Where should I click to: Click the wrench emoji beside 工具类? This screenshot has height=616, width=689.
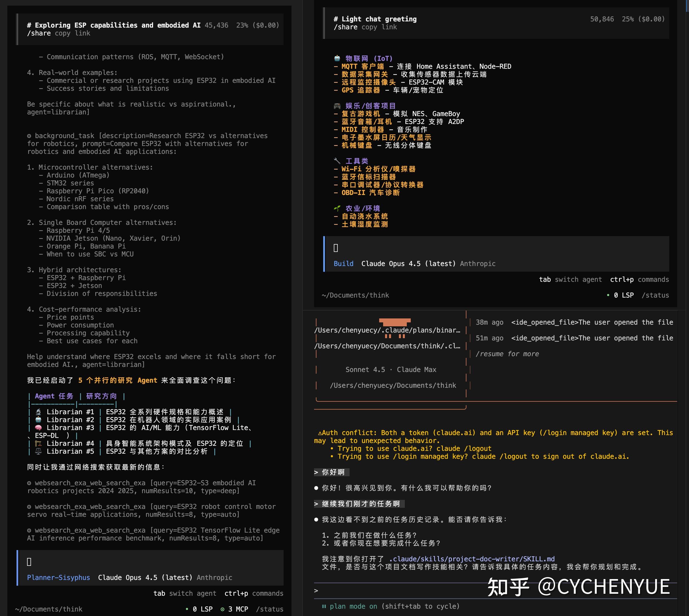337,161
